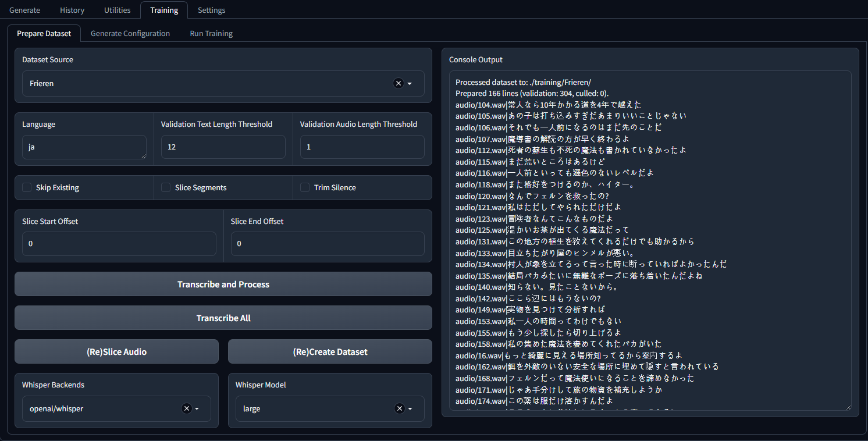Switch to the Utilities tab

[x=118, y=10]
